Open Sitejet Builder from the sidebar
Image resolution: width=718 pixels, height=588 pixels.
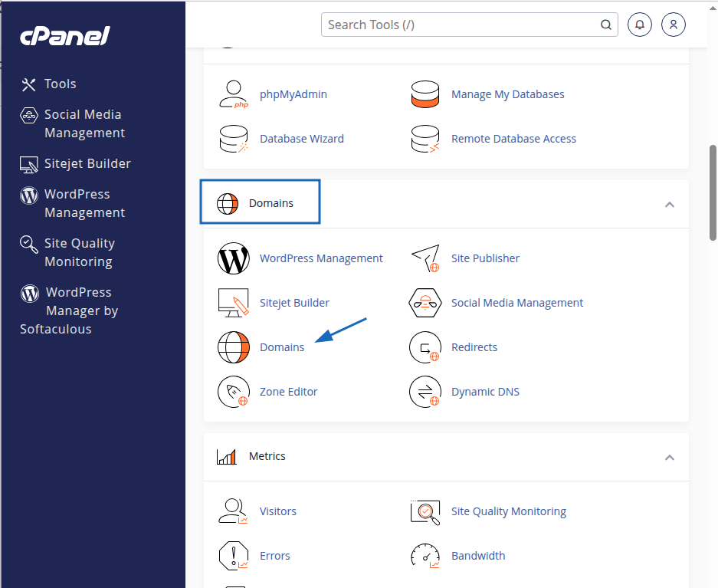(87, 164)
